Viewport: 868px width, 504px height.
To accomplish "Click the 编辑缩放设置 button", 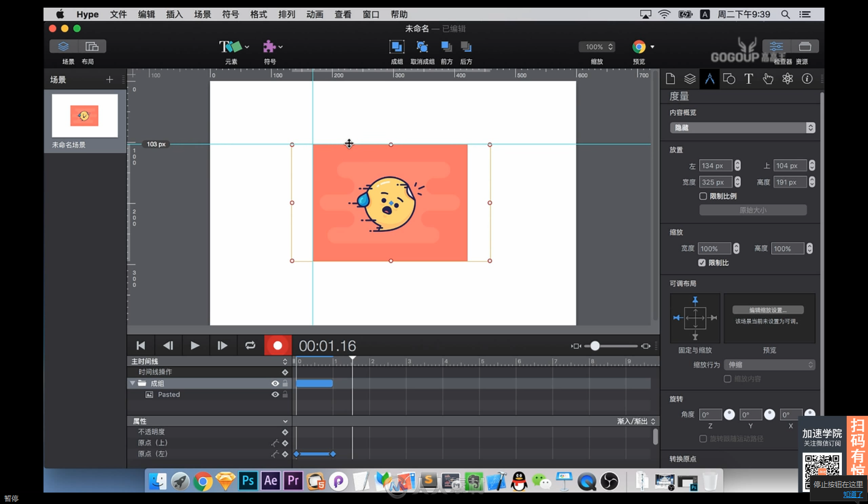I will tap(768, 310).
